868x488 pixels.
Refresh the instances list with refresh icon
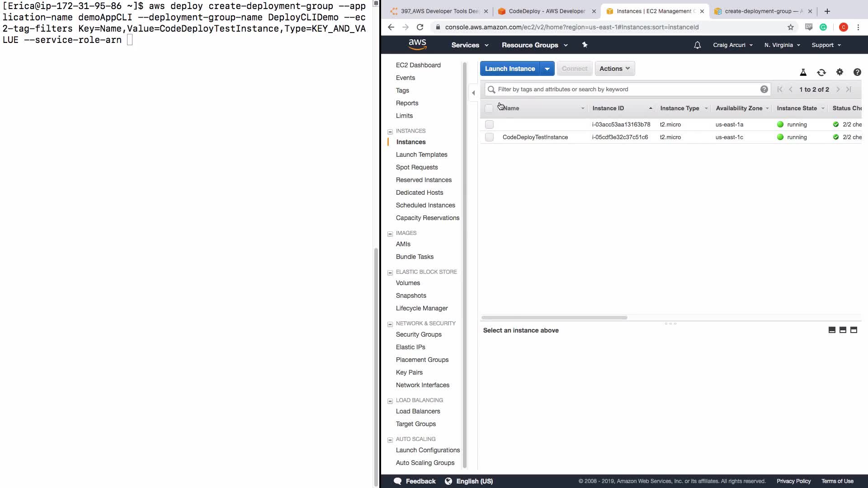pos(821,72)
